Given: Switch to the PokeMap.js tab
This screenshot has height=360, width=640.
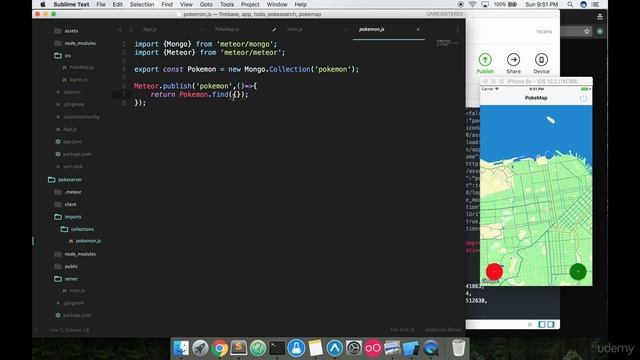Looking at the screenshot, I should pos(227,29).
